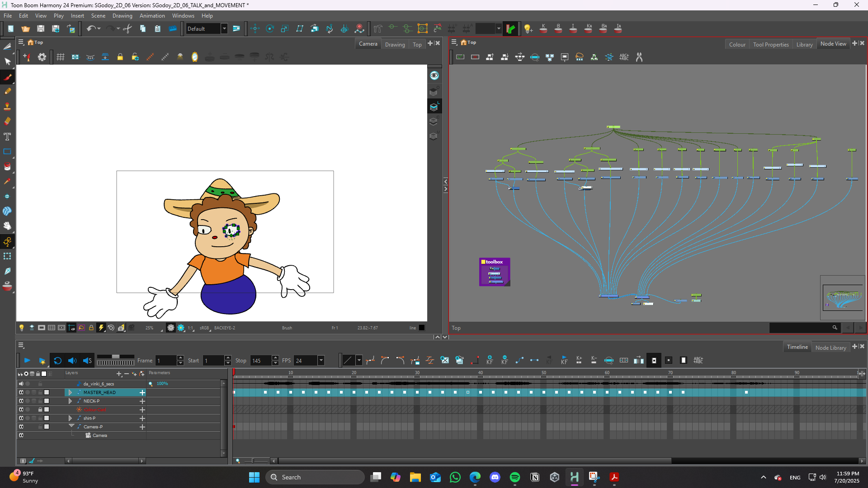This screenshot has width=868, height=488.
Task: Collapse the Camera-P layer group
Action: [71, 426]
